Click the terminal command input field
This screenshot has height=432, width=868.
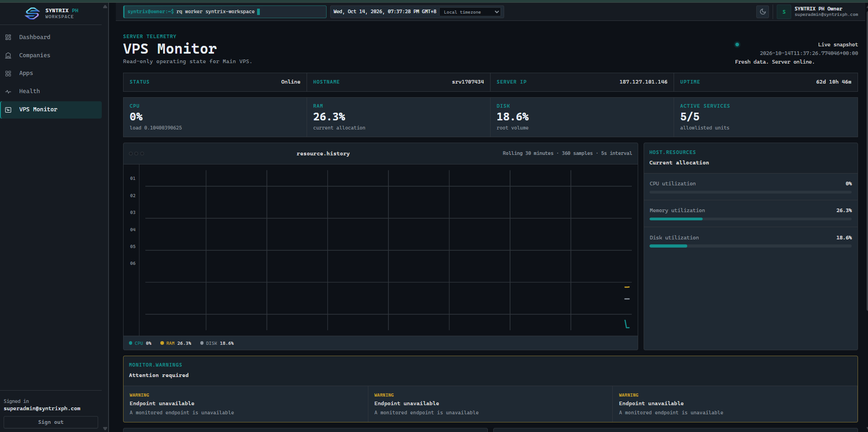point(225,12)
